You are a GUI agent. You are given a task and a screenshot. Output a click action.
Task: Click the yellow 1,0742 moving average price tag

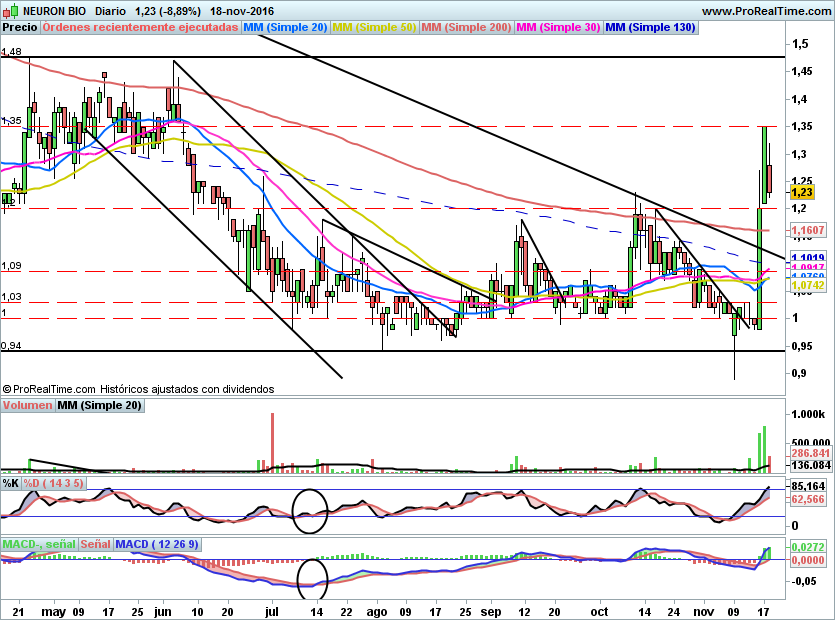[806, 285]
